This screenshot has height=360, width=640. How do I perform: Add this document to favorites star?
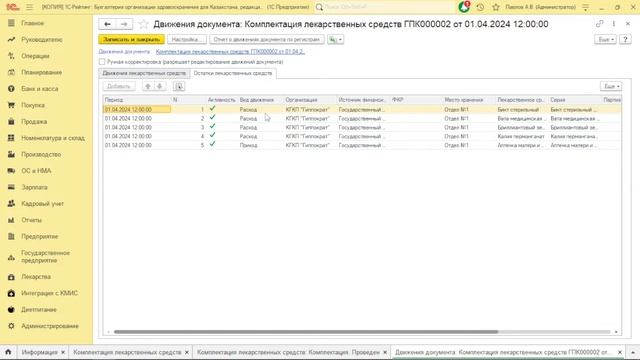click(143, 24)
